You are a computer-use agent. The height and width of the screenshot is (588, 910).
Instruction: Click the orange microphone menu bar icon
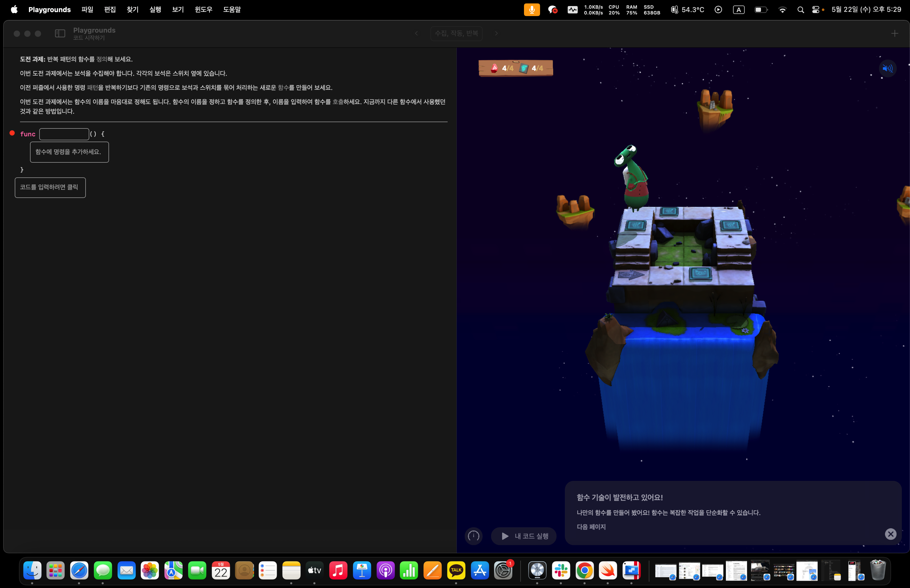(x=532, y=9)
